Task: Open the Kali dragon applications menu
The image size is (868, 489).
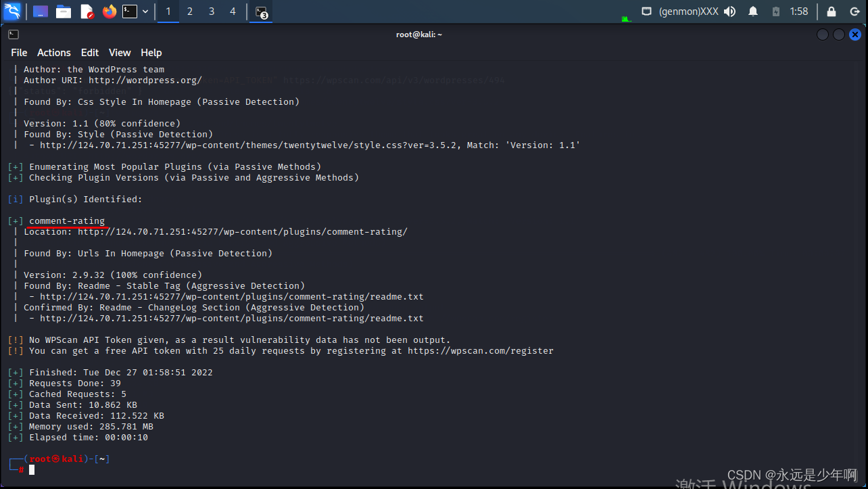Action: [12, 11]
